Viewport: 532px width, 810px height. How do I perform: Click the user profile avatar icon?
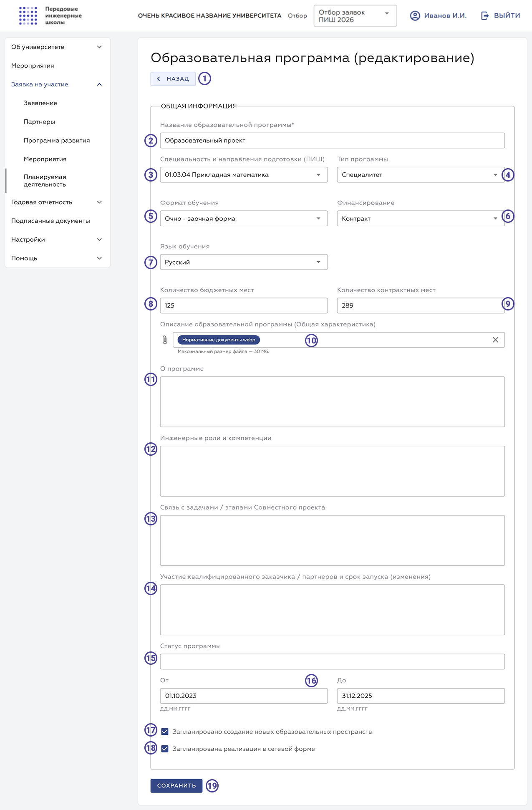click(x=415, y=16)
